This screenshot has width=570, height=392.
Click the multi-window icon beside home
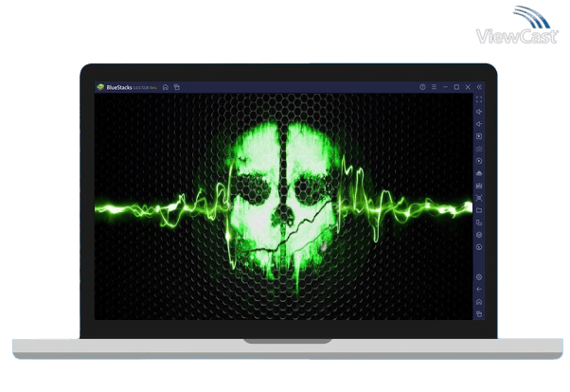coord(177,87)
